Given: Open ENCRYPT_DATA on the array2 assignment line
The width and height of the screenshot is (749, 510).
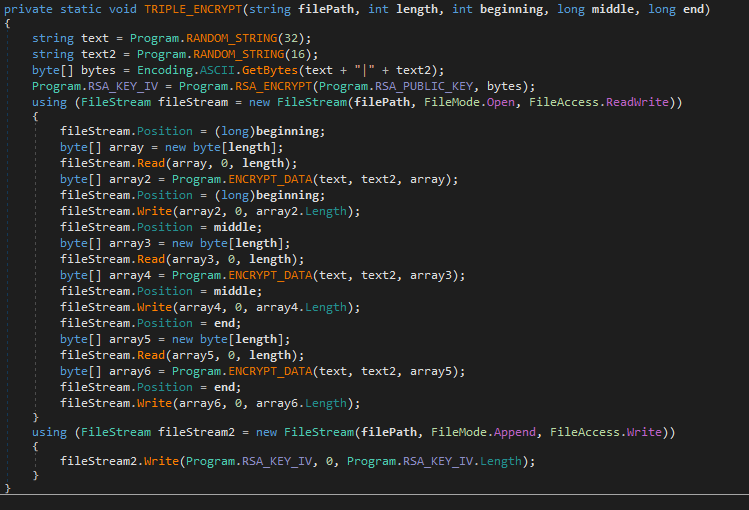Looking at the screenshot, I should [270, 180].
